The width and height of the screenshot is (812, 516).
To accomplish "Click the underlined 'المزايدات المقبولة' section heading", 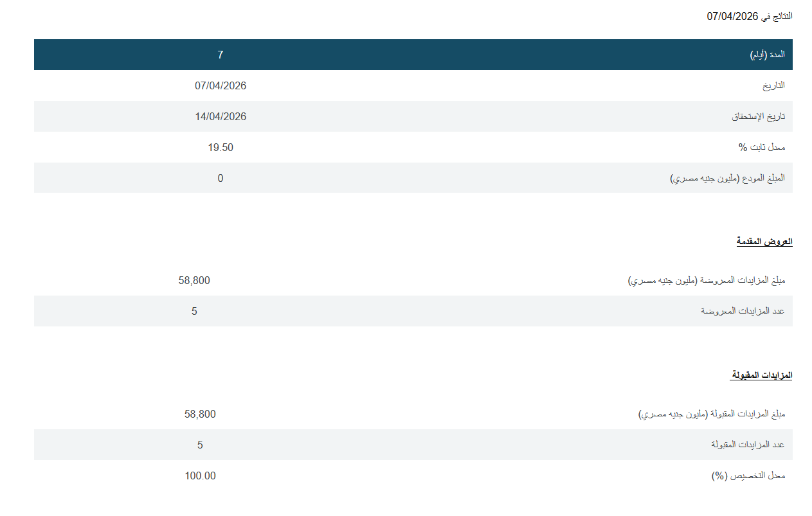I will (761, 375).
